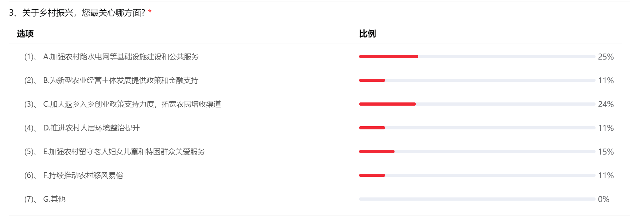Select option E about 留守老人妇女儿童
The width and height of the screenshot is (644, 218).
124,152
